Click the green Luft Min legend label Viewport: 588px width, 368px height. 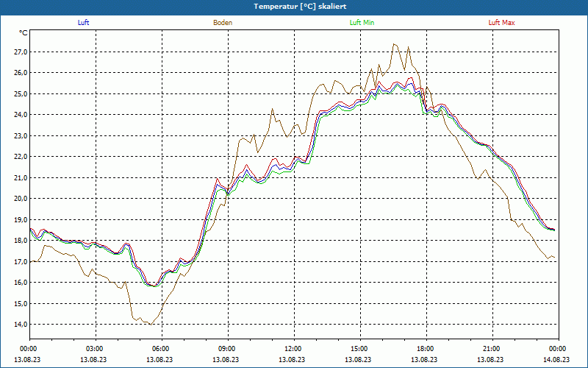(x=362, y=23)
